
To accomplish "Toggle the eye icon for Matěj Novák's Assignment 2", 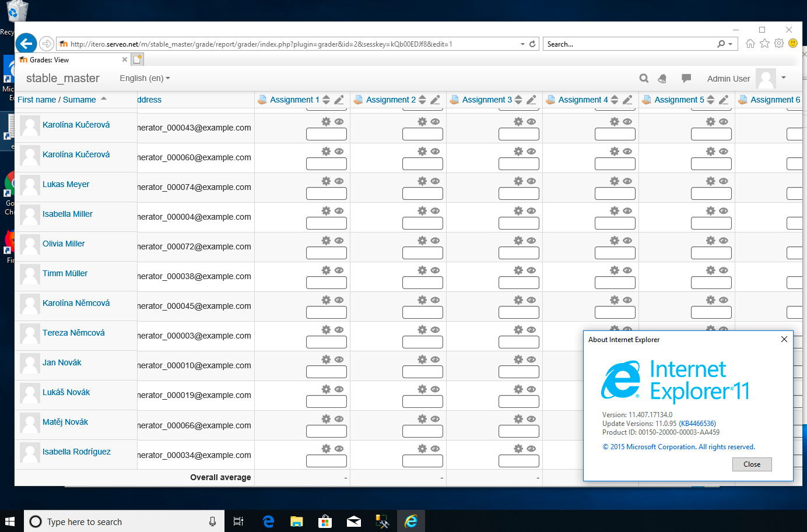I will pos(435,419).
